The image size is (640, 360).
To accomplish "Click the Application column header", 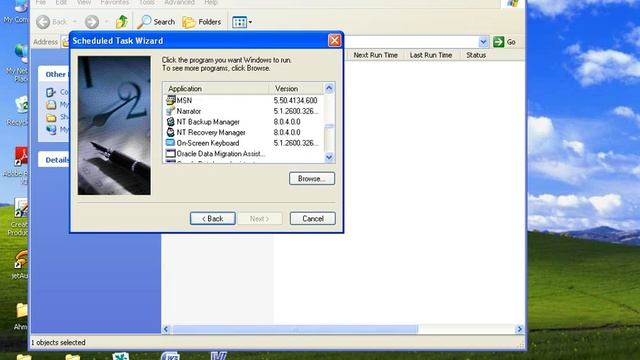I will [216, 89].
